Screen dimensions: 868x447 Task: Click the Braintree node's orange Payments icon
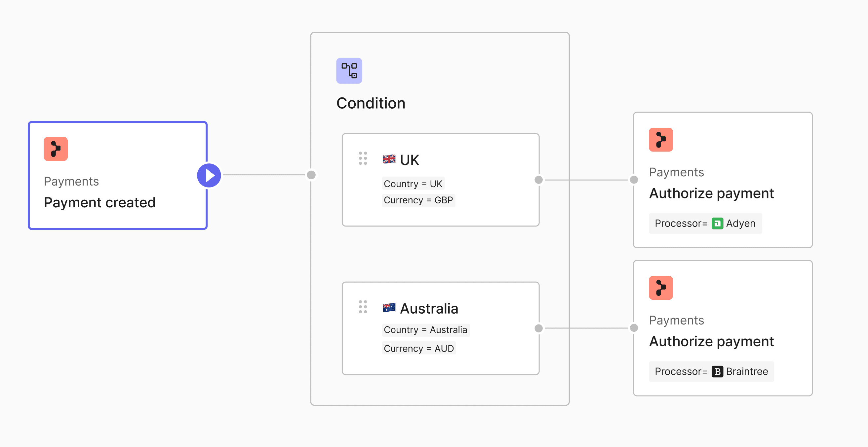pos(661,288)
